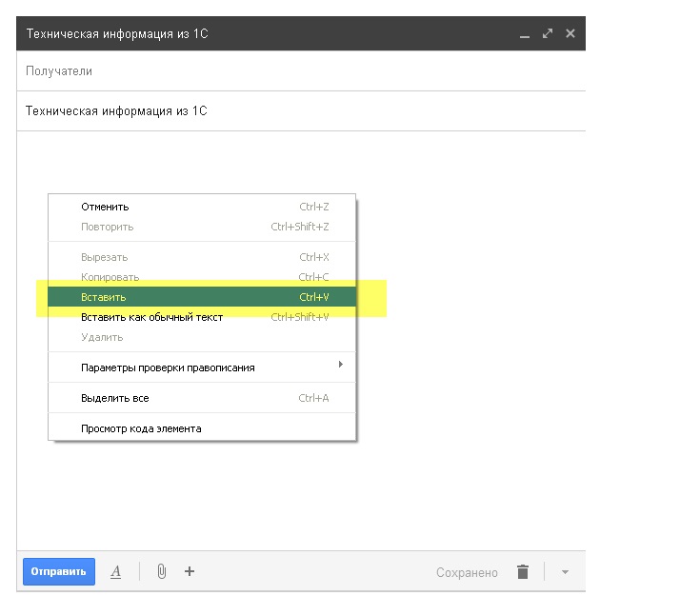Click the compose window title bar text
Viewport: 700px width, 596px height.
(117, 34)
